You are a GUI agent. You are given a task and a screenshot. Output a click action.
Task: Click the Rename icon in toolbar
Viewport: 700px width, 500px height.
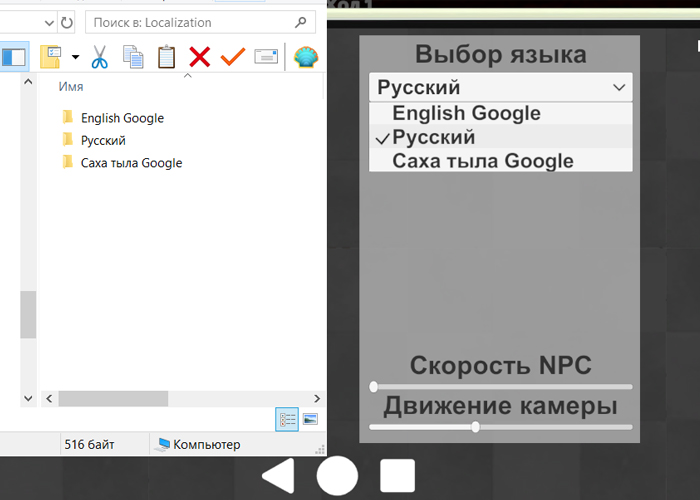pyautogui.click(x=265, y=57)
